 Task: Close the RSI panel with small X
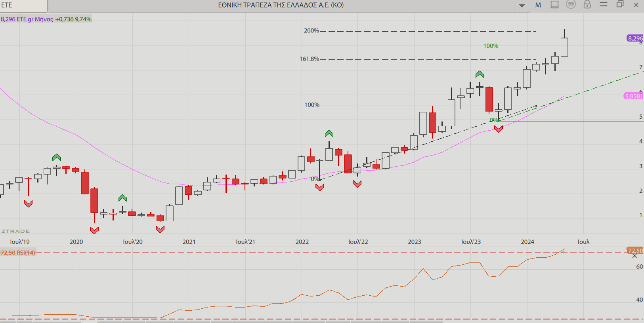(x=634, y=256)
